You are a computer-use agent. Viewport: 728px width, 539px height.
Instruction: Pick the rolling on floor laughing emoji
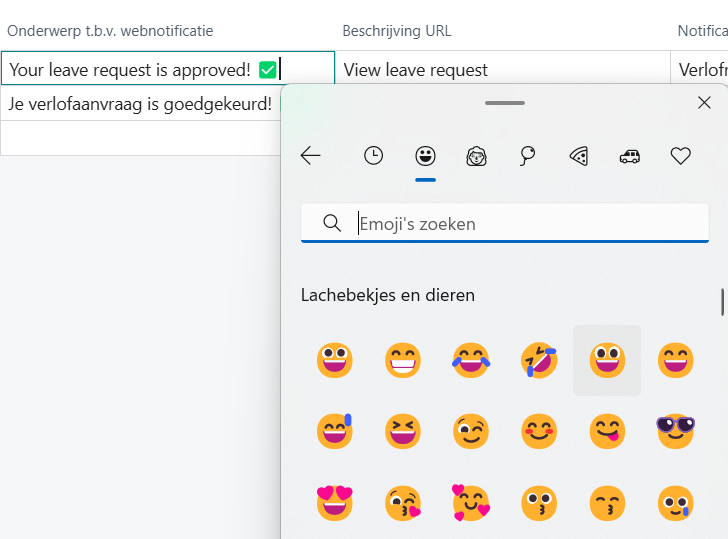[x=539, y=360]
